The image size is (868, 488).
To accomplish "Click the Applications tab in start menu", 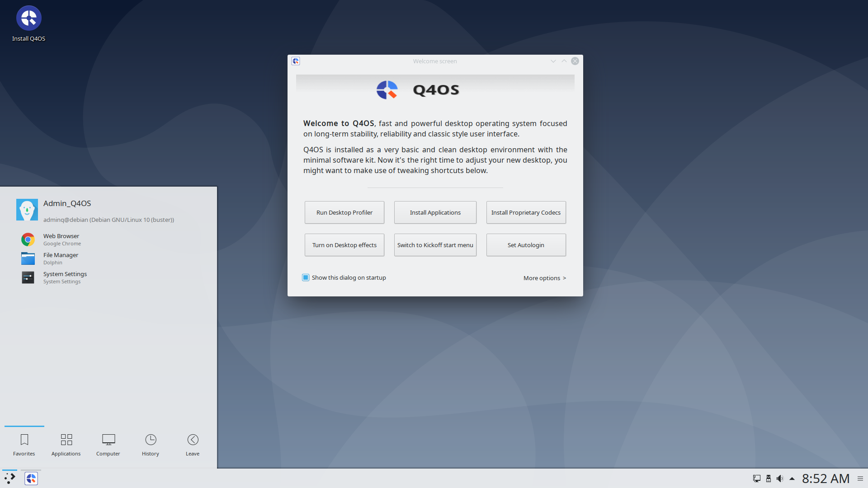I will [66, 444].
